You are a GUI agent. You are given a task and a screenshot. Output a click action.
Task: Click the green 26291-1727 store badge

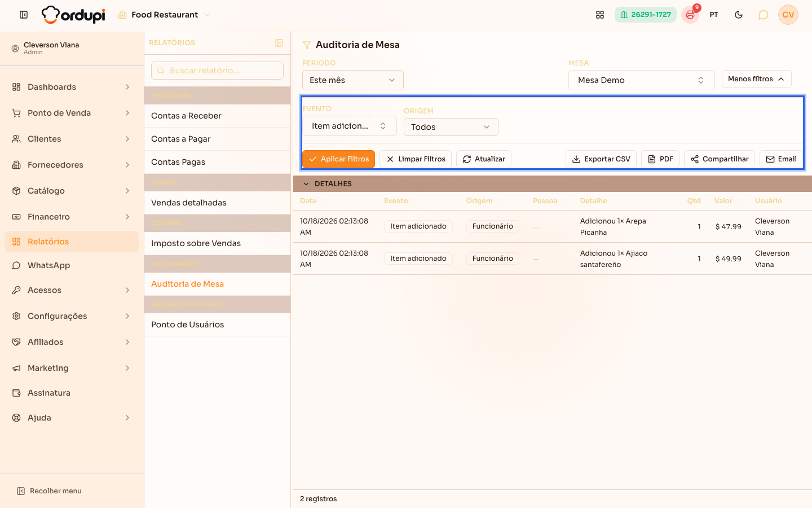[646, 15]
